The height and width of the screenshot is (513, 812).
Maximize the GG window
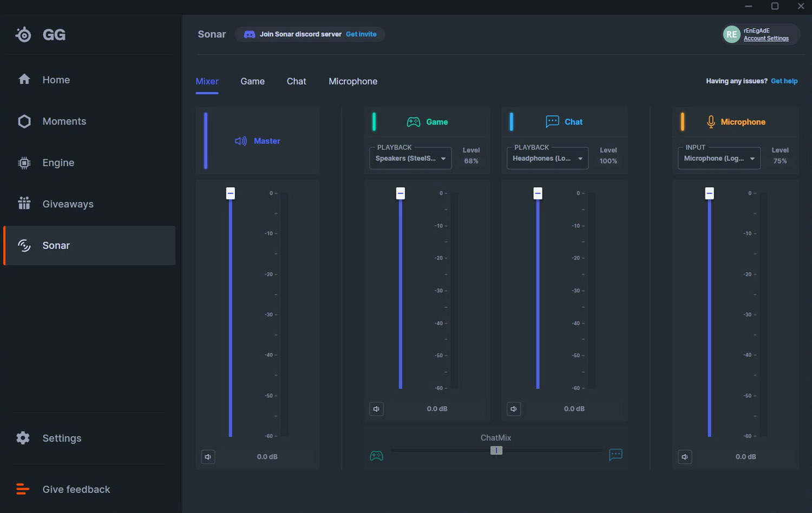[x=775, y=6]
